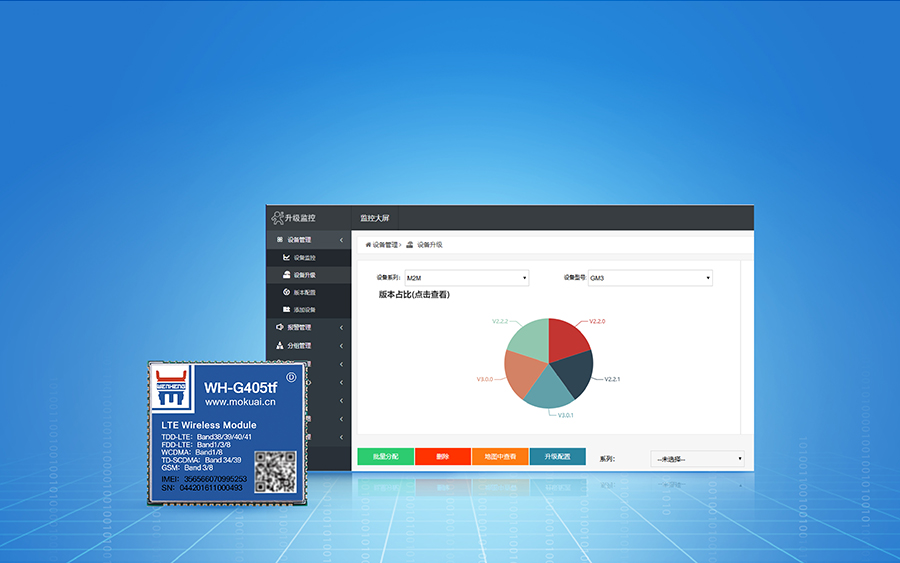Click the home icon in the breadcrumb

(368, 244)
